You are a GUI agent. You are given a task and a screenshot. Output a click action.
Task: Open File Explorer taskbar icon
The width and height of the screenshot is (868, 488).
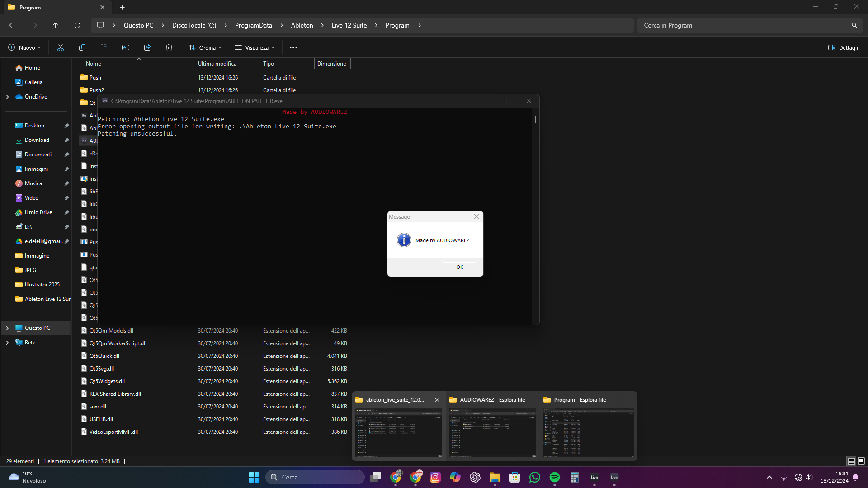[x=495, y=477]
